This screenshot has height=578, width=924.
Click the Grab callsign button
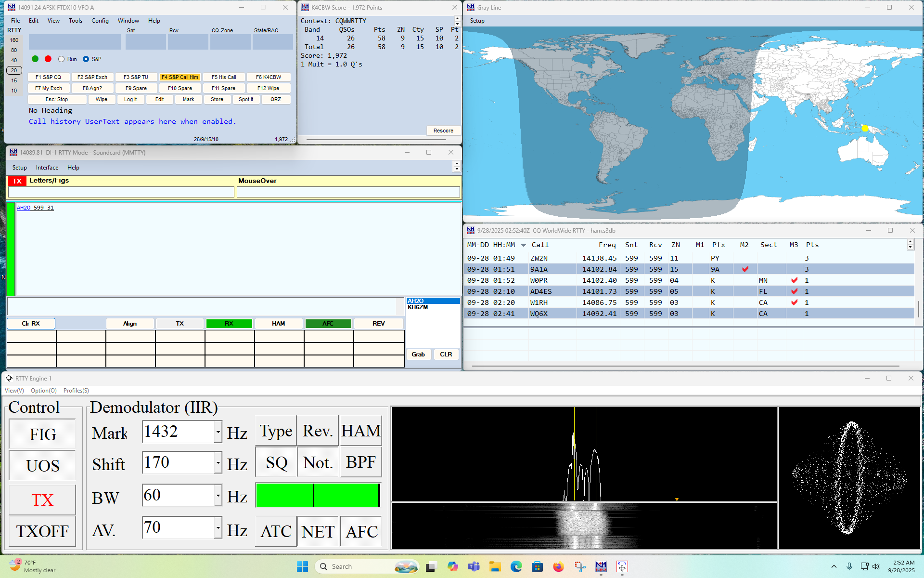(418, 355)
